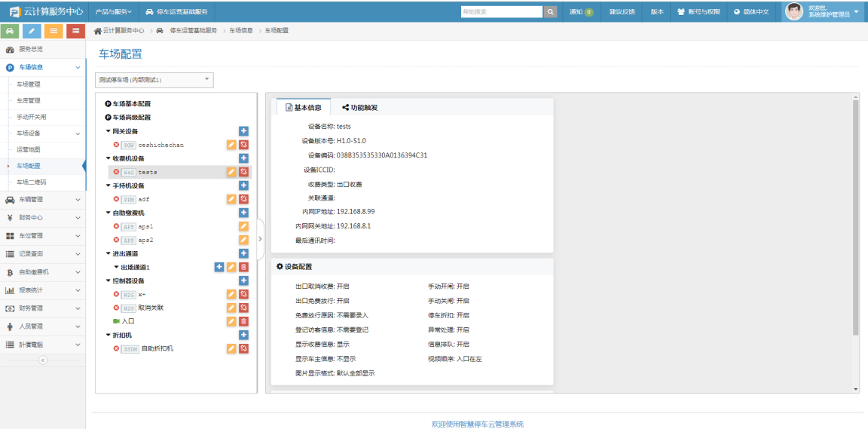
Task: Add a new handheld device (手持机设备)
Action: click(x=243, y=185)
